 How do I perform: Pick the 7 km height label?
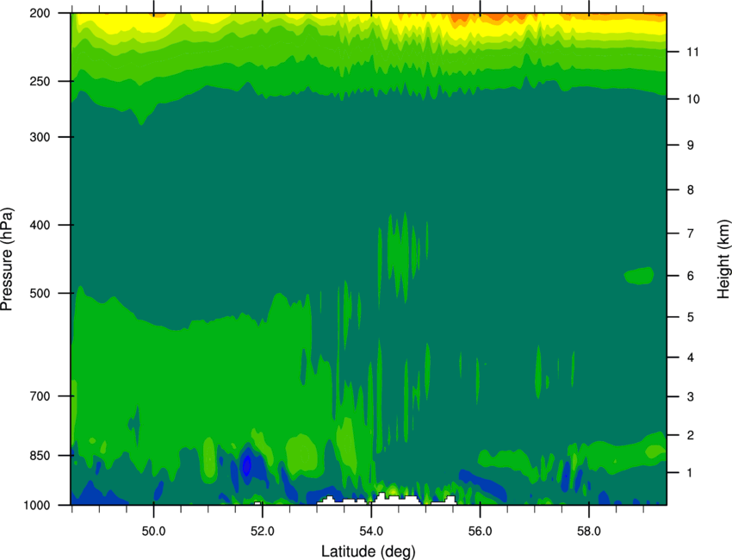click(x=691, y=233)
